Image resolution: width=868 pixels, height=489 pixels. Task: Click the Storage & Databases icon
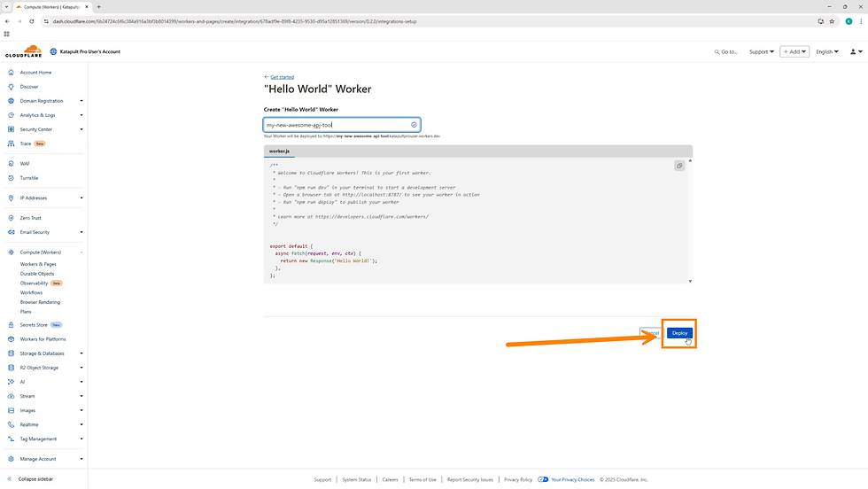point(11,353)
